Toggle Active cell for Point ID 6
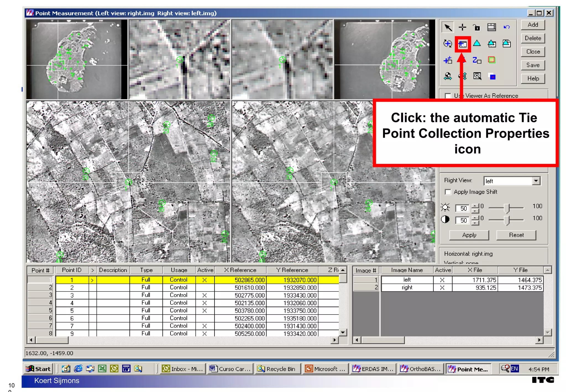The width and height of the screenshot is (566, 392). (x=205, y=318)
